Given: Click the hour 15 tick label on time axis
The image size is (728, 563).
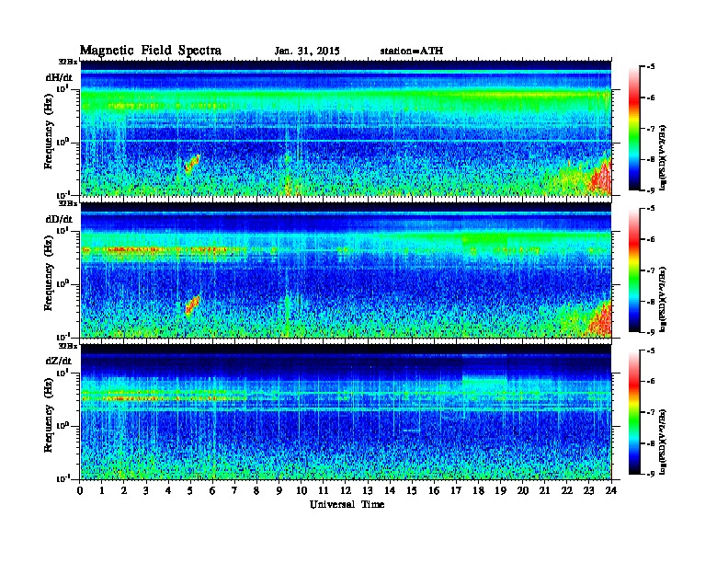Looking at the screenshot, I should point(413,490).
